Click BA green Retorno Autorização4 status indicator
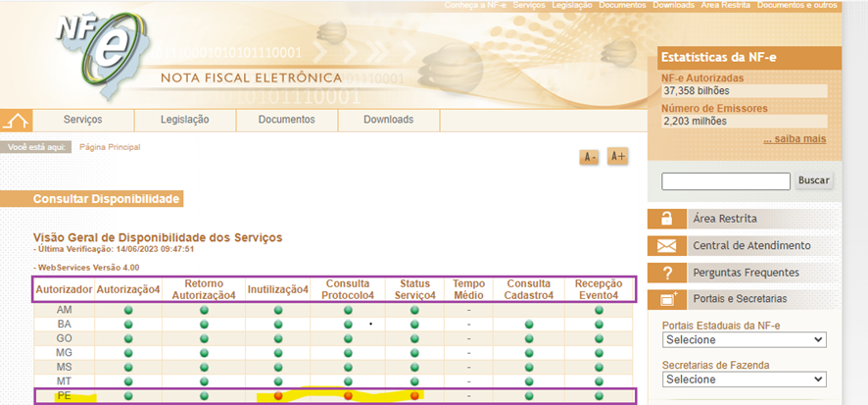The image size is (868, 405). tap(204, 325)
